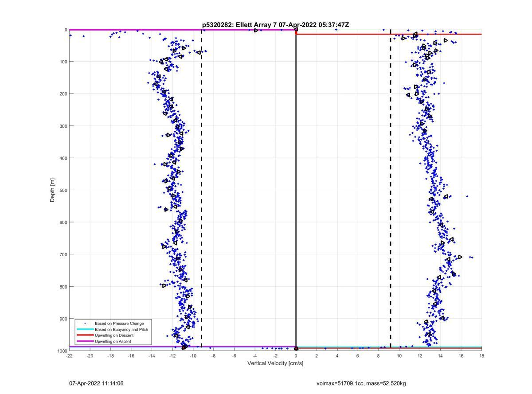The image size is (532, 394).
Task: Pick the blue dot sample in legend
Action: [x=85, y=324]
